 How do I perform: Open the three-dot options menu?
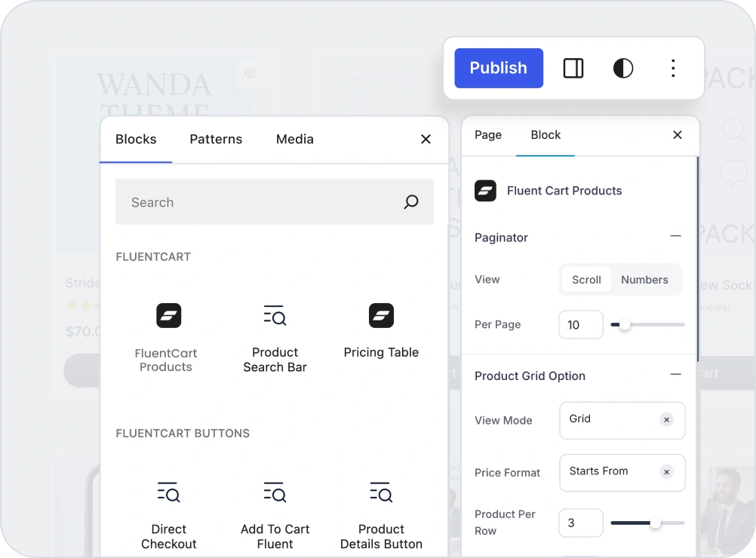coord(673,69)
